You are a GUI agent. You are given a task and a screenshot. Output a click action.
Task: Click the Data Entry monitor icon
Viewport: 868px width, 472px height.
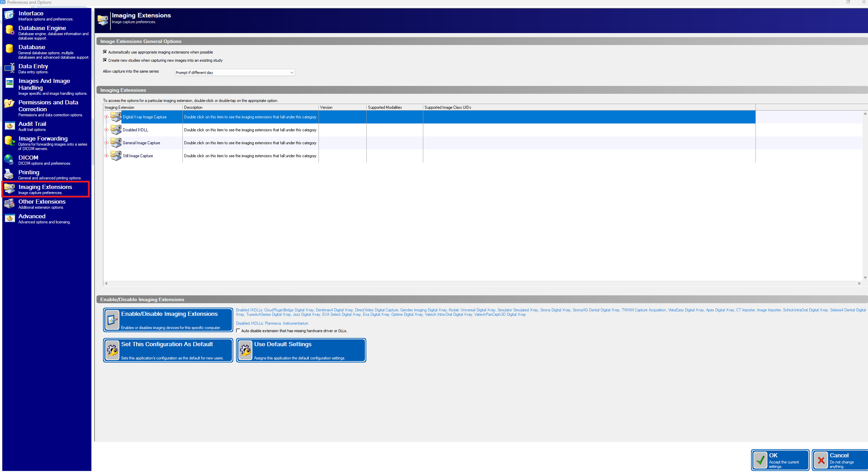pos(9,68)
